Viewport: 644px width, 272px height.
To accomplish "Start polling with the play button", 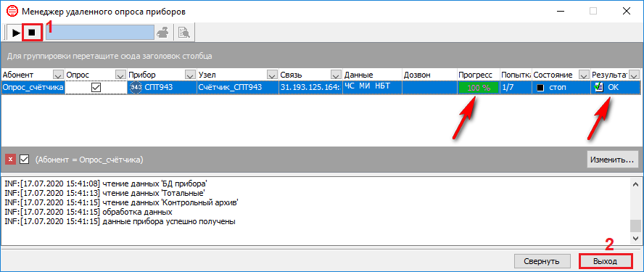I will [16, 33].
